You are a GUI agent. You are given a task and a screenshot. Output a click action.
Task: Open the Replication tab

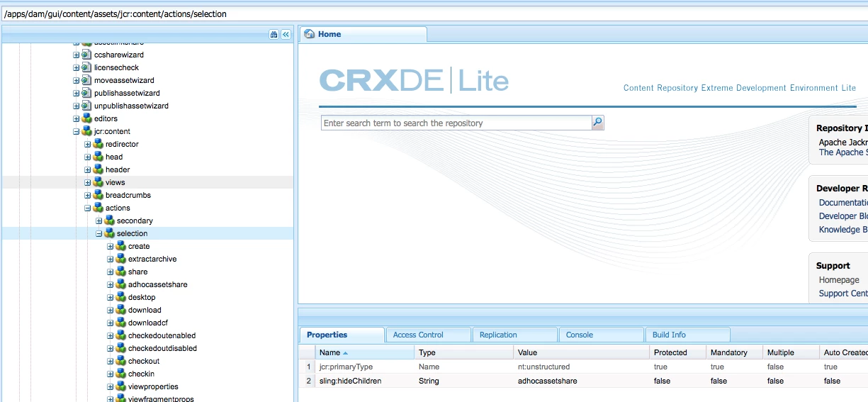click(514, 335)
